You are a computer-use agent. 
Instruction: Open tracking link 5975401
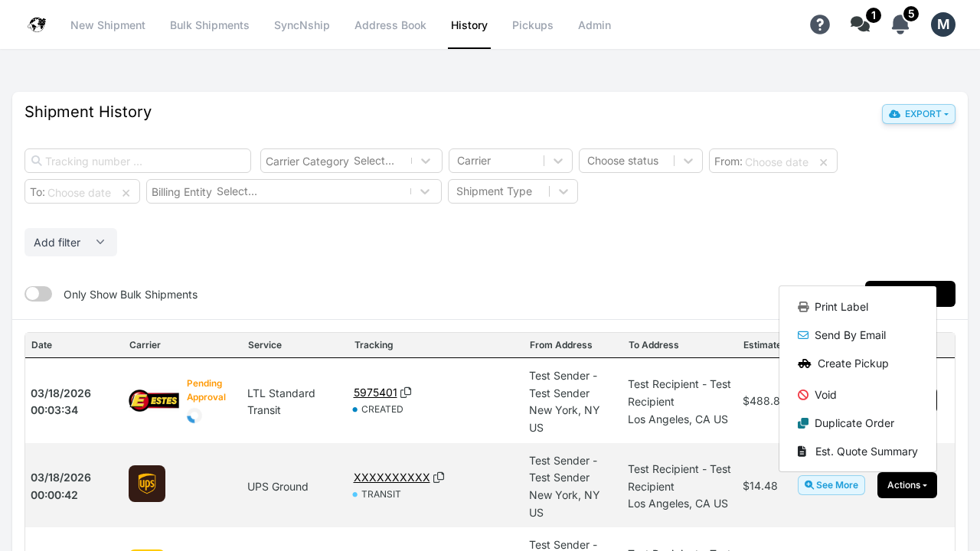(x=374, y=392)
